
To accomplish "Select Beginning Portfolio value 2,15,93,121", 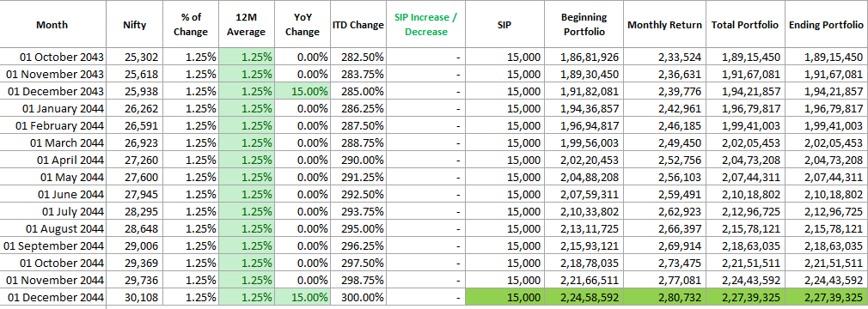I will 584,245.
